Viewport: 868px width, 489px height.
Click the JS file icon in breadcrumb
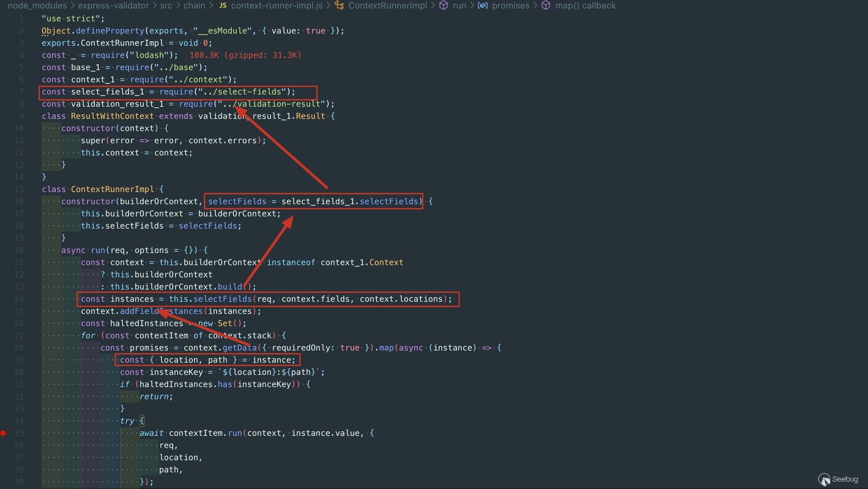(x=223, y=5)
